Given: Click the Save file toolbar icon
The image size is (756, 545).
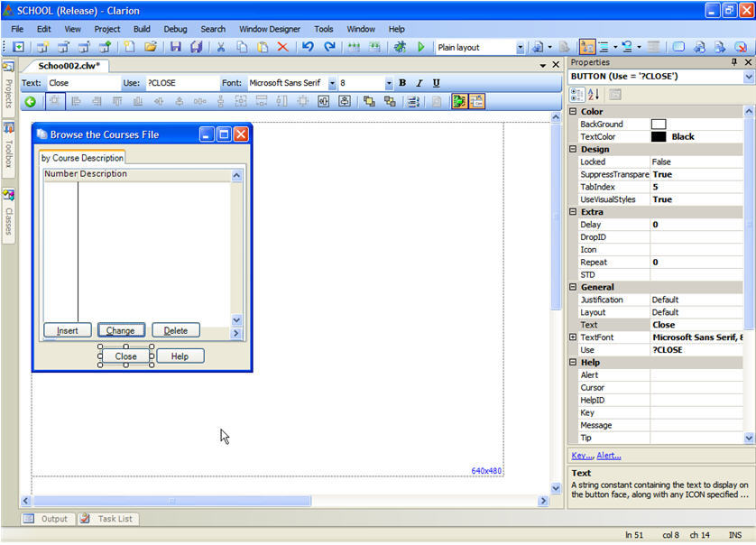Looking at the screenshot, I should click(x=175, y=47).
